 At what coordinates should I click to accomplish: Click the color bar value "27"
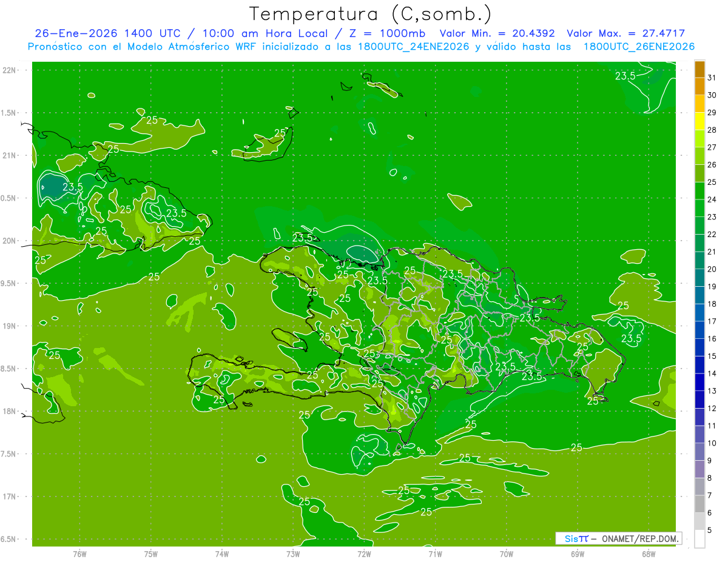[712, 147]
